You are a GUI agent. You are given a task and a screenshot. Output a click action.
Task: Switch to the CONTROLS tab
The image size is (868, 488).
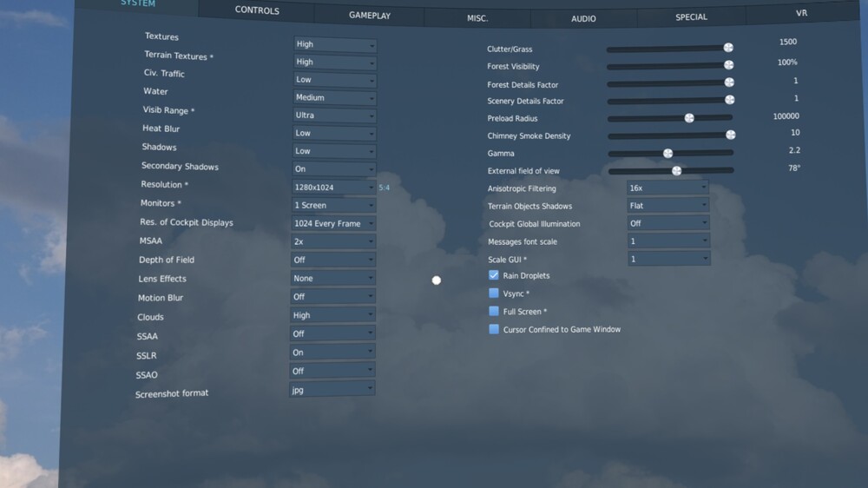coord(257,10)
